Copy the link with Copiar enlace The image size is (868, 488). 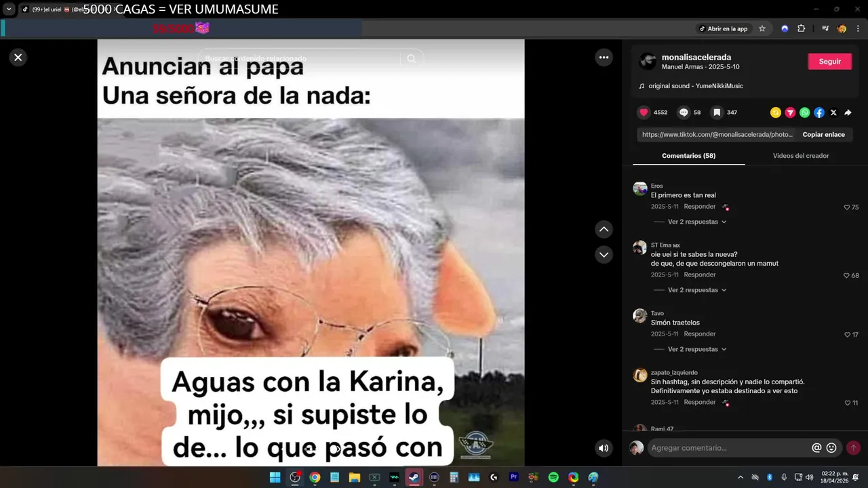pyautogui.click(x=823, y=134)
